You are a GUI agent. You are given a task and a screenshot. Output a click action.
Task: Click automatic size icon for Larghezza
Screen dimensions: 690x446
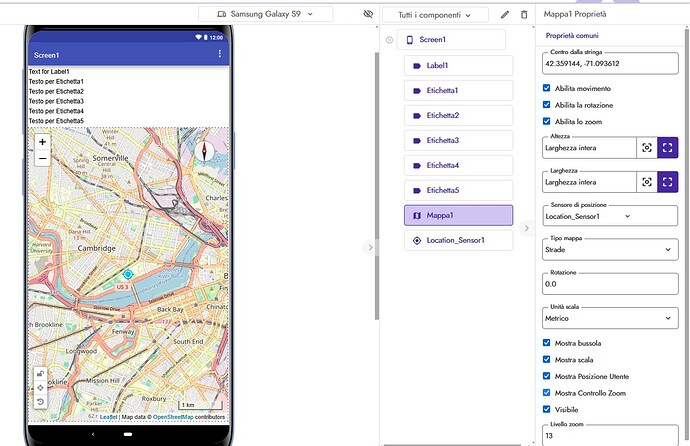(x=647, y=182)
